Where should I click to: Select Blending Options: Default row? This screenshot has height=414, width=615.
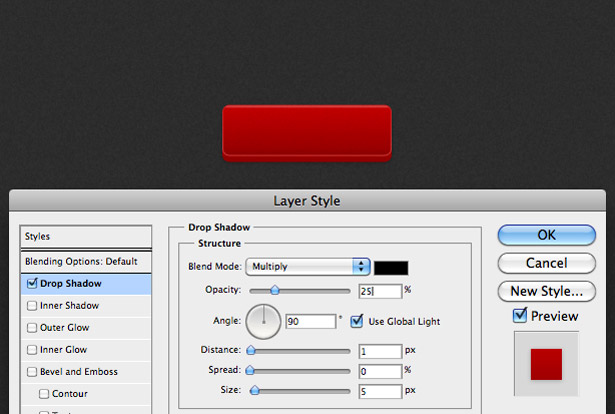(x=86, y=261)
